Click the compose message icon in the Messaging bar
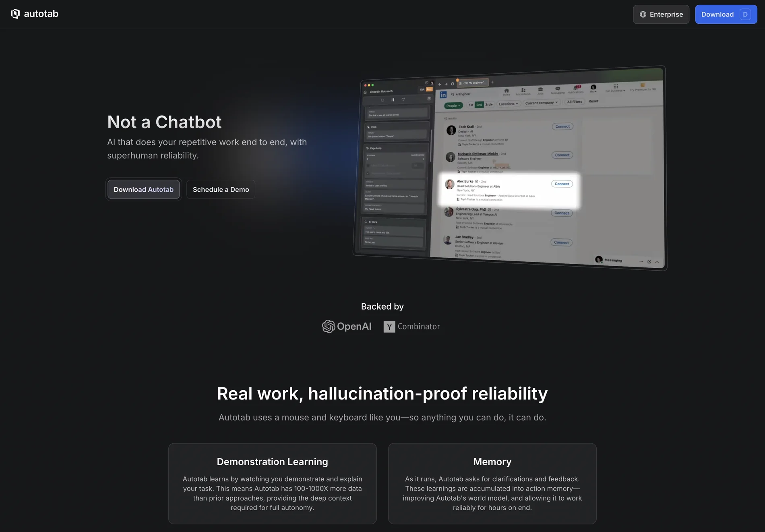The width and height of the screenshot is (765, 532). pos(649,262)
